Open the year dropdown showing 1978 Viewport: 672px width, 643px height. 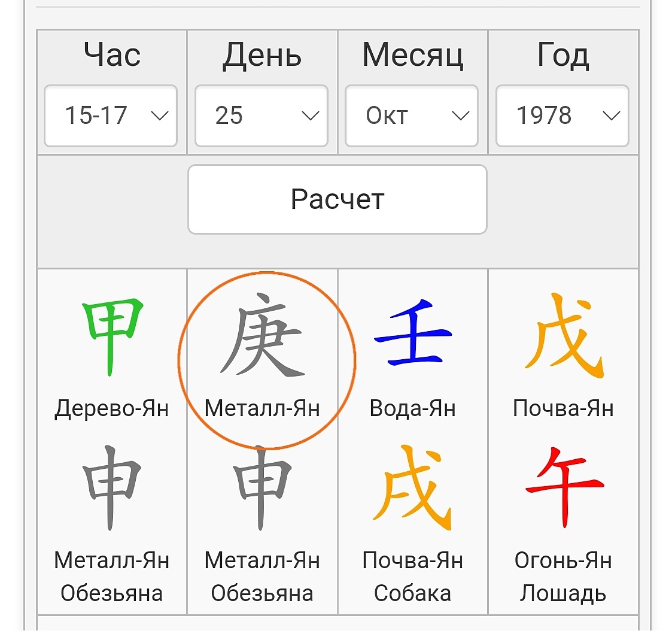coord(562,116)
